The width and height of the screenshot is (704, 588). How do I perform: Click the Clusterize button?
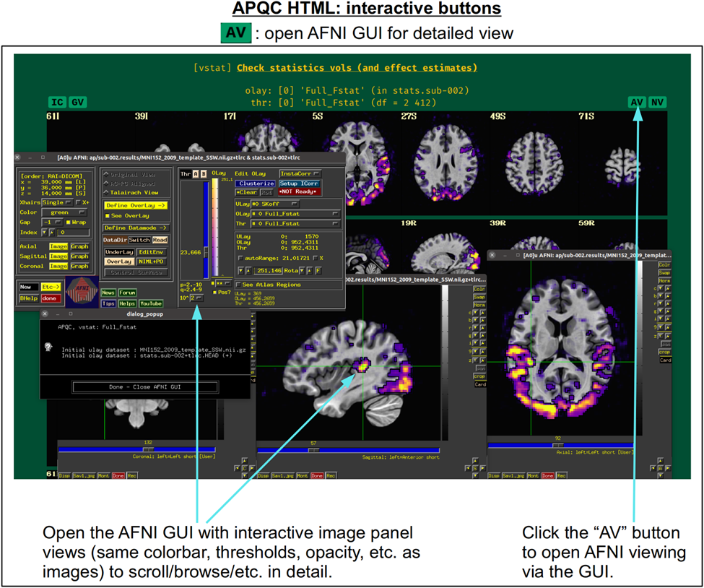pos(255,183)
